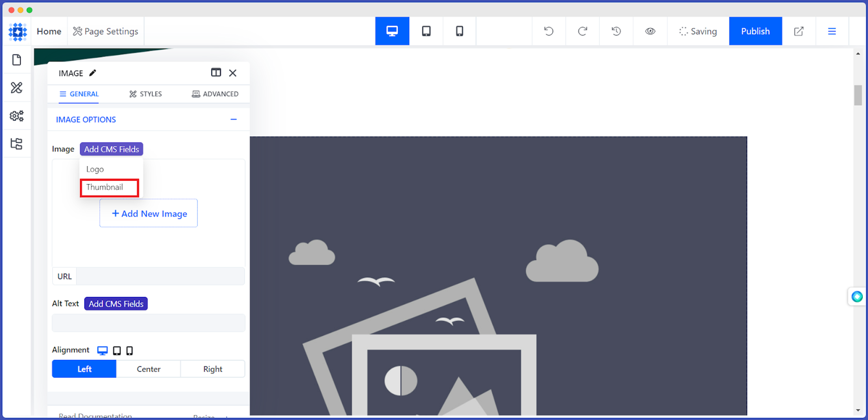Select desktop alignment device icon
868x420 pixels.
(102, 351)
